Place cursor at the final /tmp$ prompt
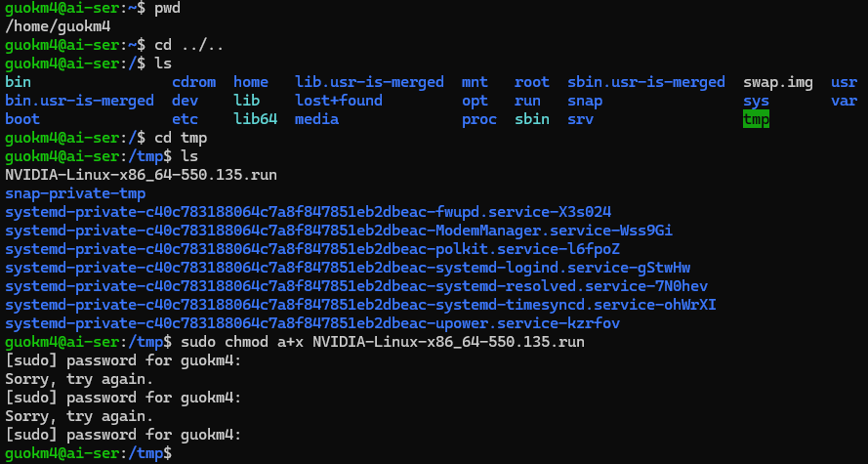This screenshot has width=868, height=464. point(180,453)
